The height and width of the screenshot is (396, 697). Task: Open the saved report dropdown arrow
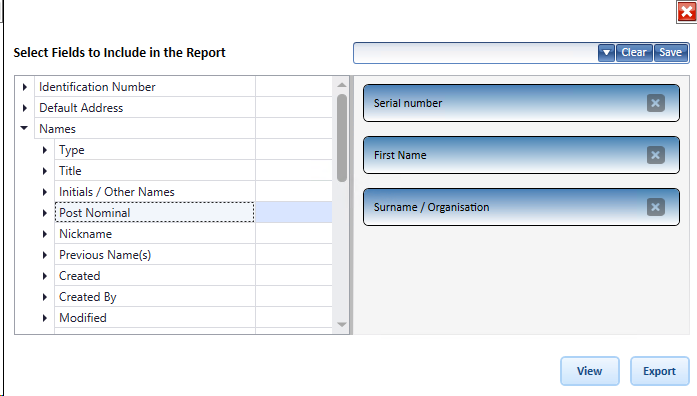(x=606, y=53)
